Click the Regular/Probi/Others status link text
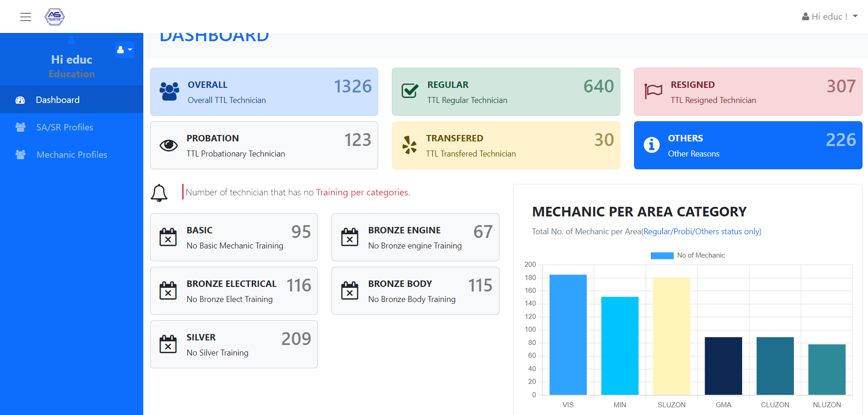This screenshot has height=415, width=868. 701,232
